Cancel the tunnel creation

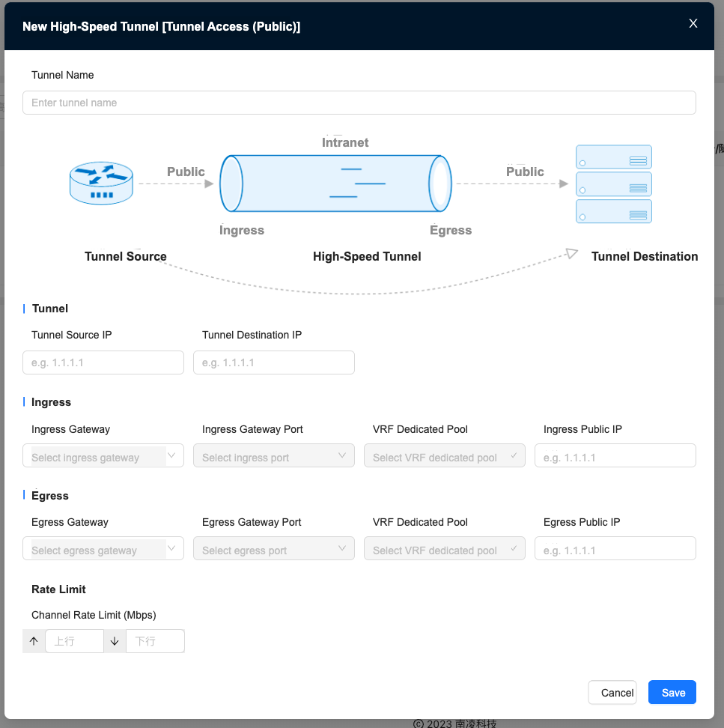[x=612, y=692]
